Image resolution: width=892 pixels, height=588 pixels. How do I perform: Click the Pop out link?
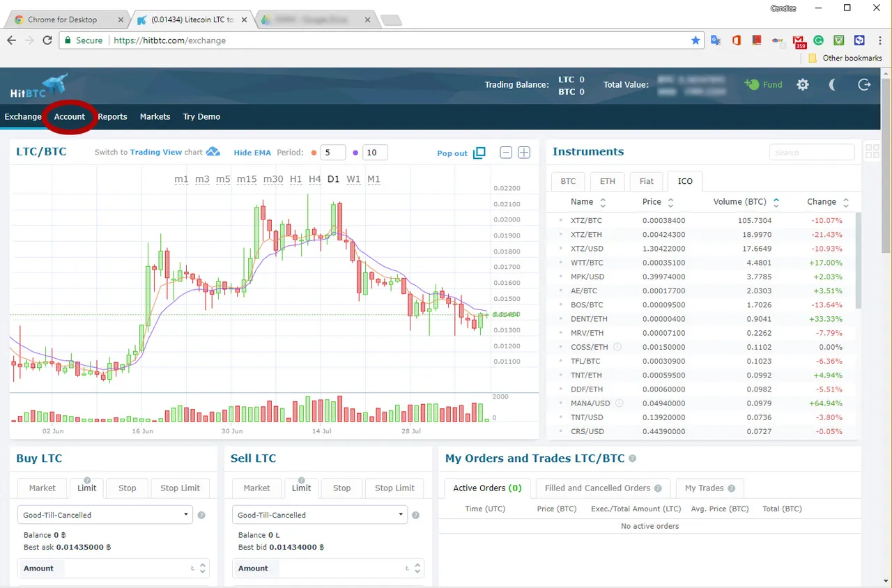click(x=452, y=153)
